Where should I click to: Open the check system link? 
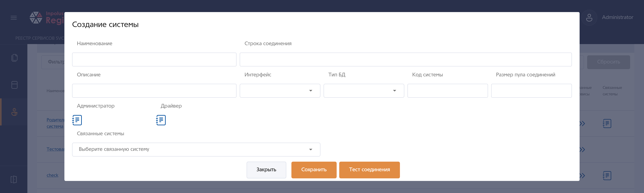(x=52, y=175)
